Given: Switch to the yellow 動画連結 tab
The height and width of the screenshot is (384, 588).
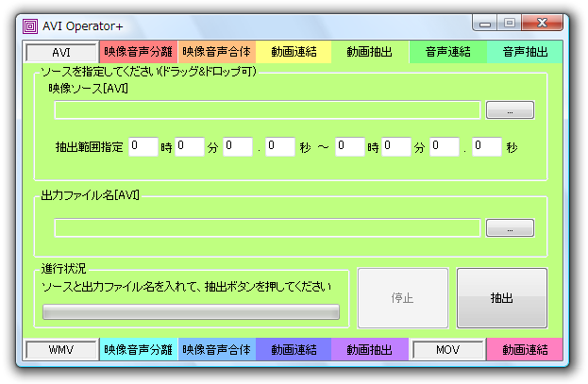Looking at the screenshot, I should point(294,52).
